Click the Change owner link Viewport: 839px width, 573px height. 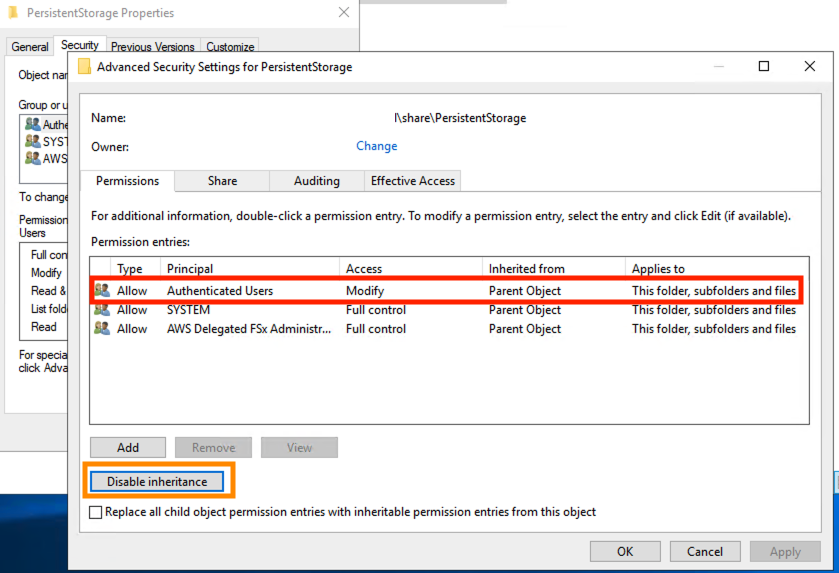[377, 146]
